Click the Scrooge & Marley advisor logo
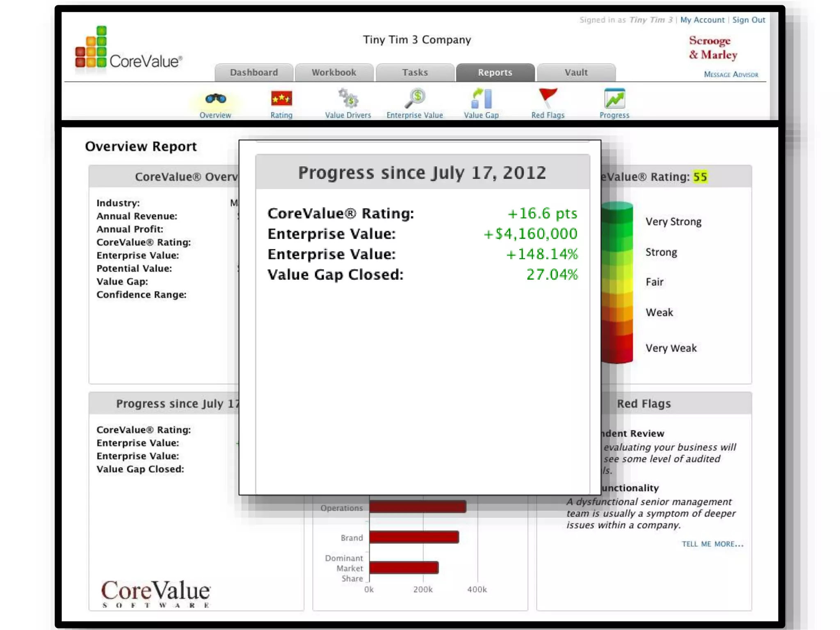Image resolution: width=840 pixels, height=630 pixels. (x=713, y=48)
